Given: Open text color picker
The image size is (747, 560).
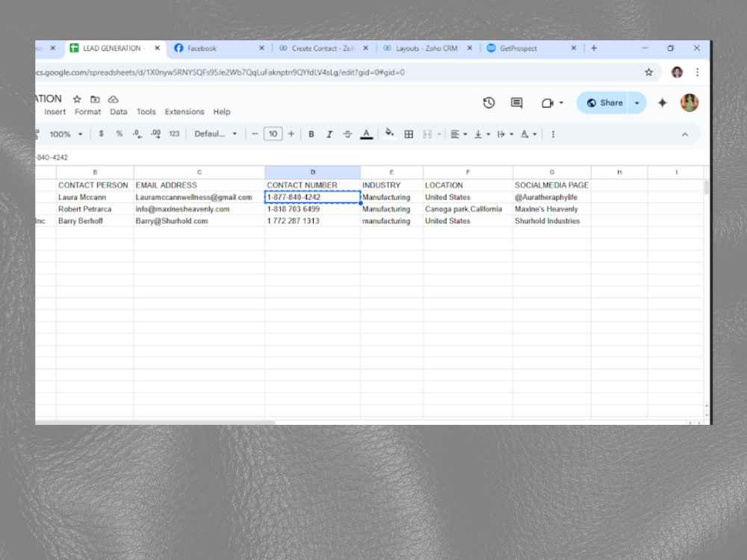Looking at the screenshot, I should click(x=366, y=134).
